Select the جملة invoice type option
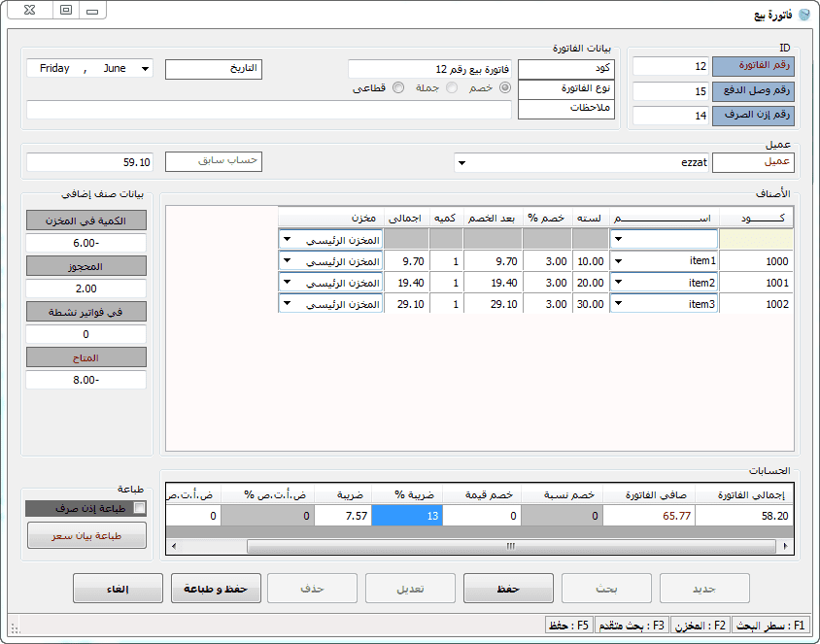The image size is (820, 644). pyautogui.click(x=451, y=87)
